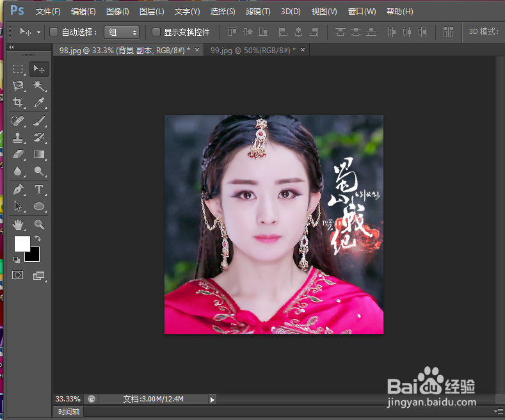505x420 pixels.
Task: Select the Path Selection tool
Action: 18,206
